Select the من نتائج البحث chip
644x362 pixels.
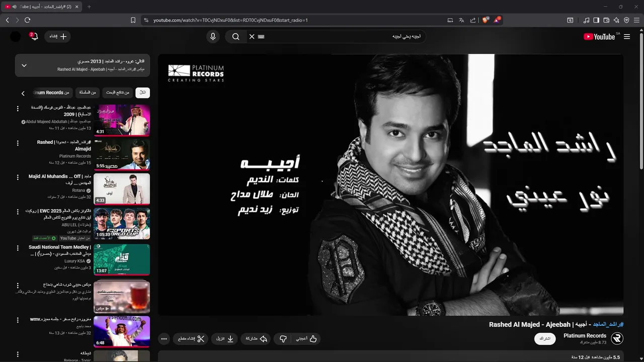pyautogui.click(x=117, y=93)
